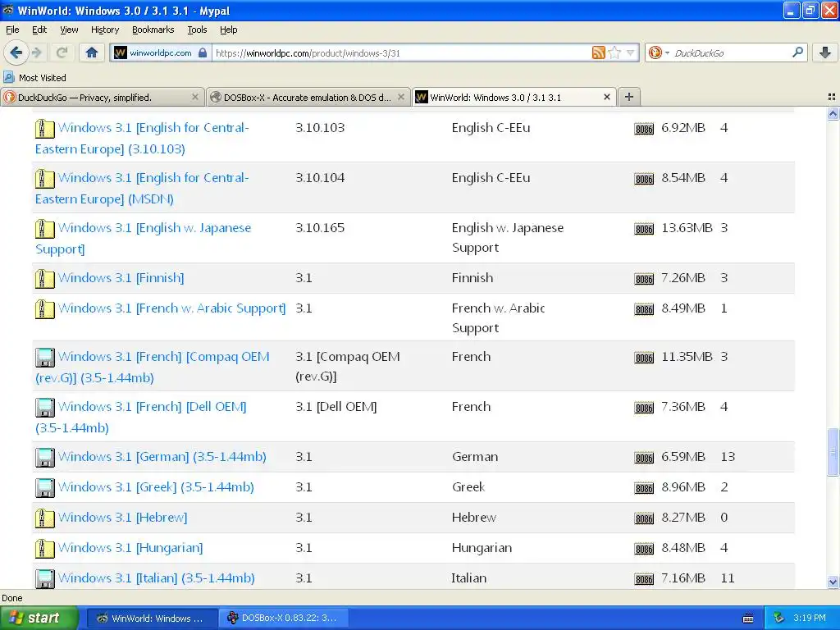Click the floppy disk icon for Italian
This screenshot has width=840, height=630.
point(45,579)
